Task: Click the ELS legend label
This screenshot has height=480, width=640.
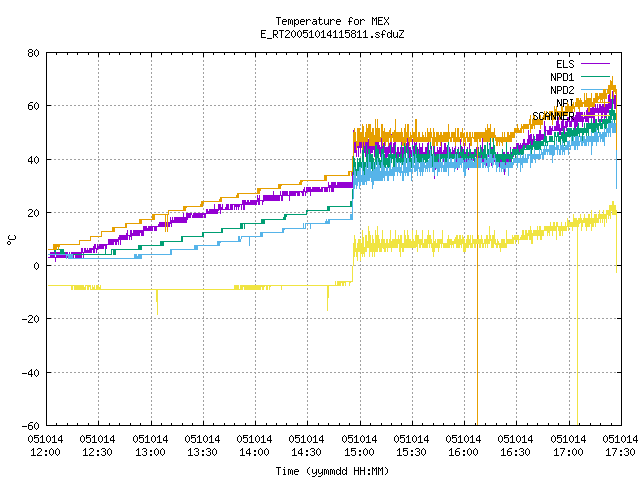Action: [x=565, y=64]
